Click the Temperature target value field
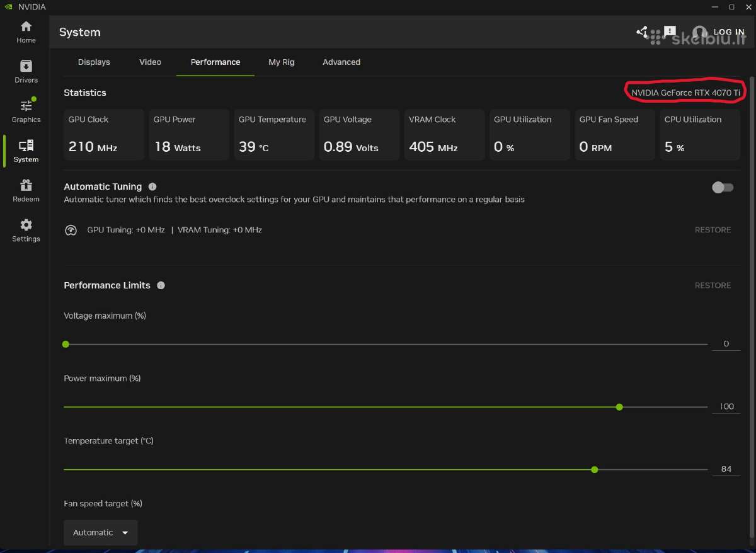 tap(726, 469)
